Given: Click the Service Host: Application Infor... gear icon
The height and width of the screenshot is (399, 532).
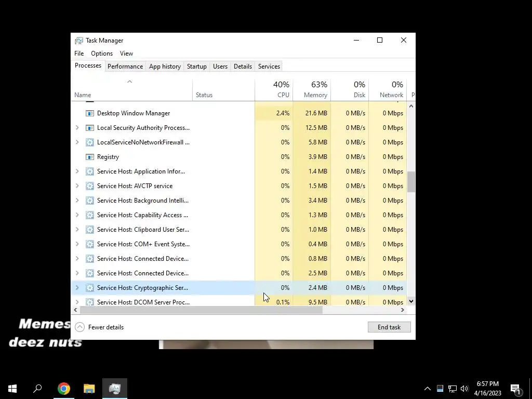Looking at the screenshot, I should coord(89,171).
